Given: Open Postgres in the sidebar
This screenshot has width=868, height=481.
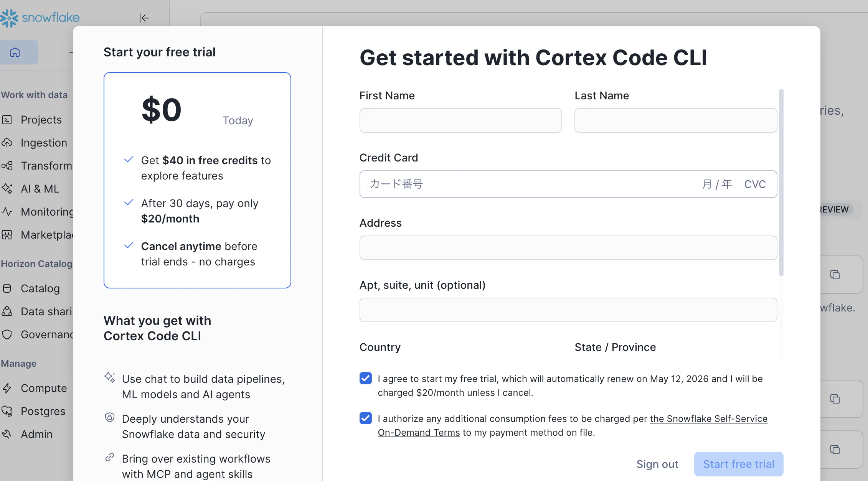Looking at the screenshot, I should point(43,411).
